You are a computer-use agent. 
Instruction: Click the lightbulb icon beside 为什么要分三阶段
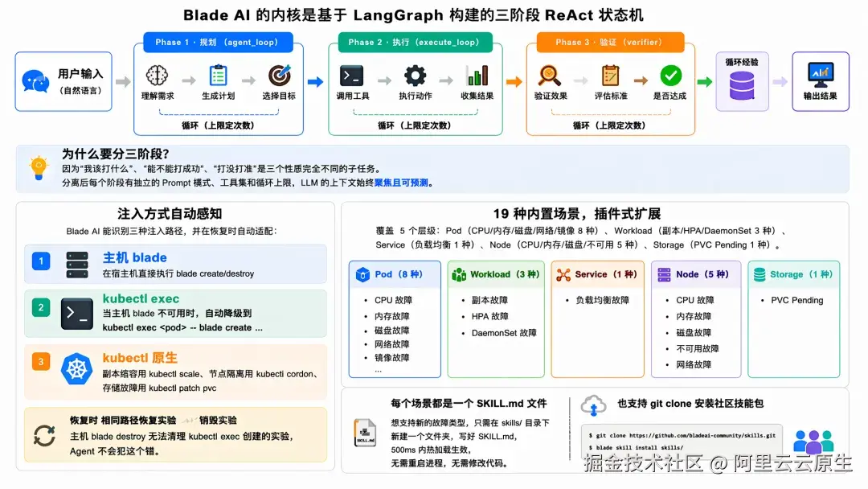(39, 168)
